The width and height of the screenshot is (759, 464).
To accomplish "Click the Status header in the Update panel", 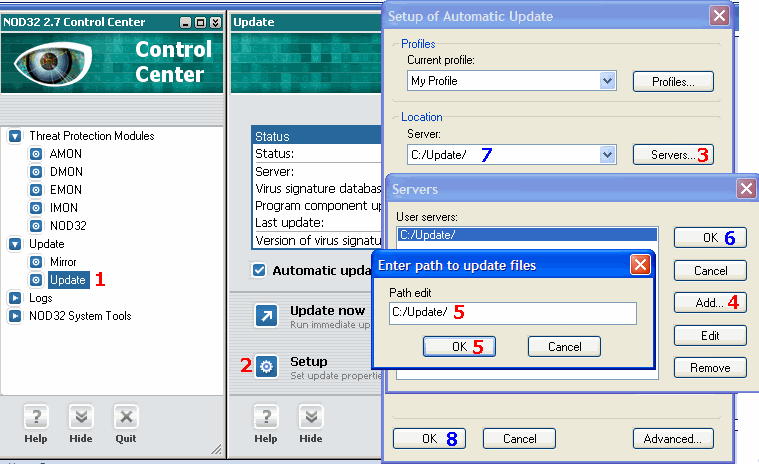I will [318, 136].
